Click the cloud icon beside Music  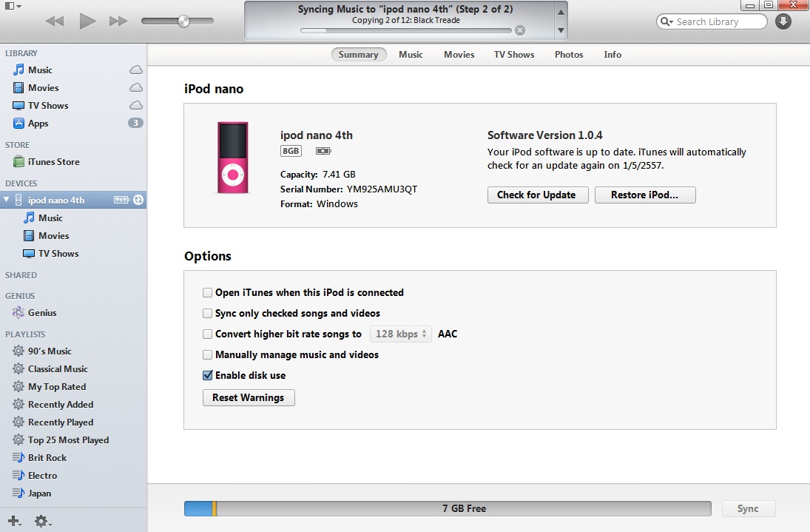pyautogui.click(x=136, y=70)
